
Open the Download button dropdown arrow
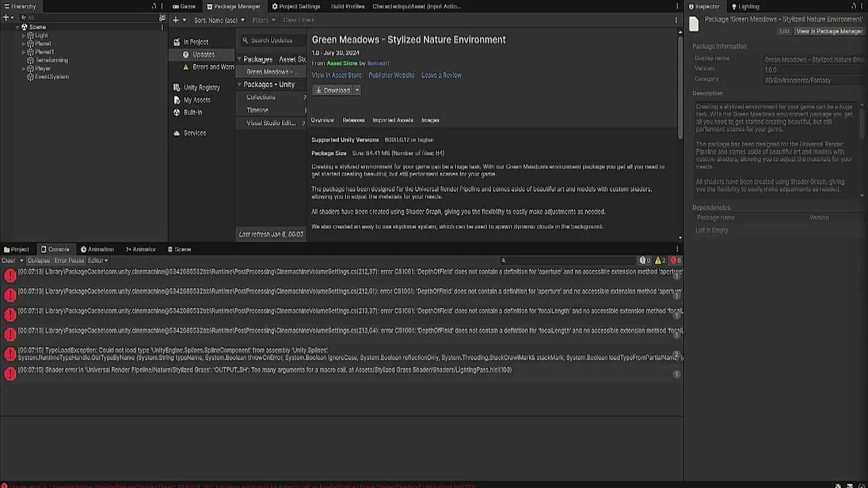(357, 90)
